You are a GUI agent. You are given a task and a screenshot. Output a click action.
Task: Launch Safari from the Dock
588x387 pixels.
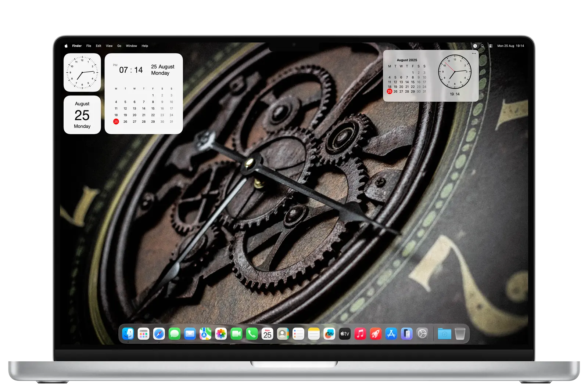coord(159,334)
